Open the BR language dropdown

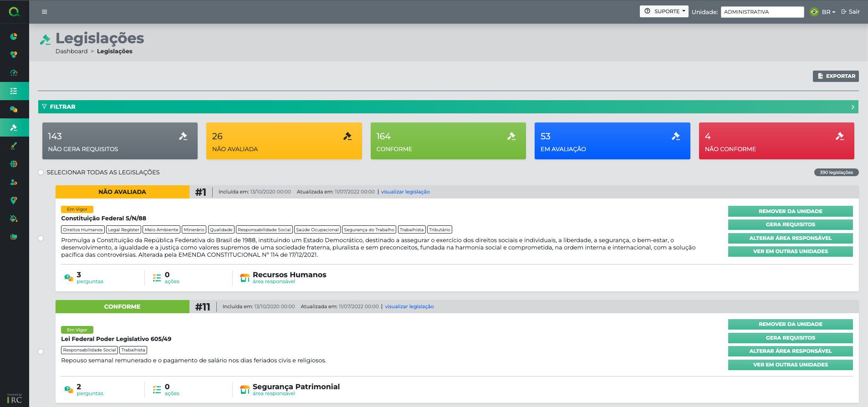click(x=828, y=12)
